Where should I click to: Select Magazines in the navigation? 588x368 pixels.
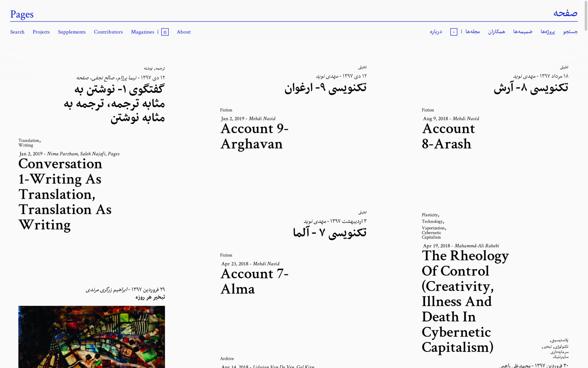(x=142, y=32)
